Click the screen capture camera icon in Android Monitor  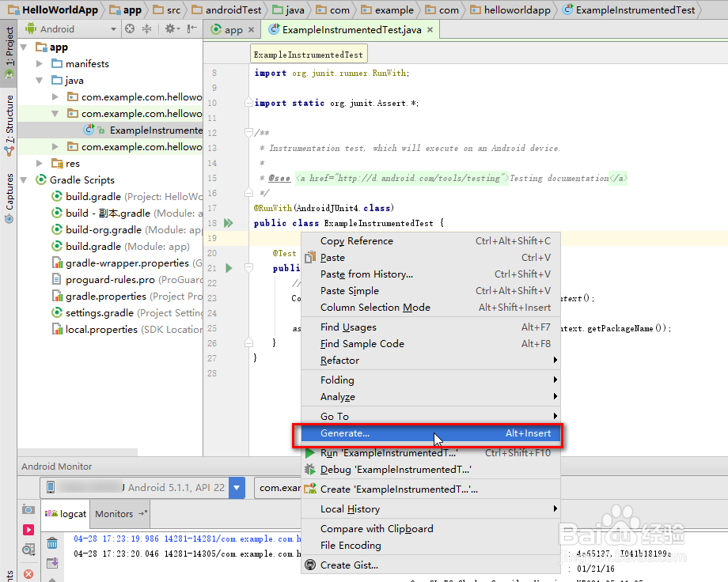[28, 509]
